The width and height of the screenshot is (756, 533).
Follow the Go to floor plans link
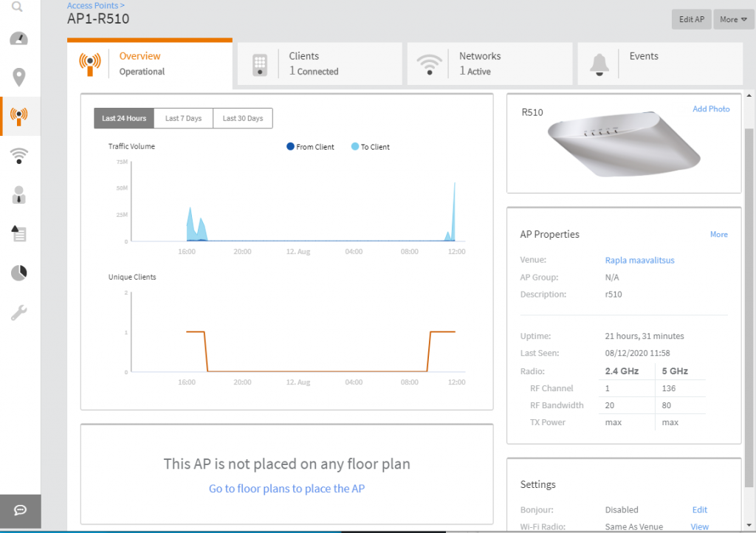(x=286, y=489)
